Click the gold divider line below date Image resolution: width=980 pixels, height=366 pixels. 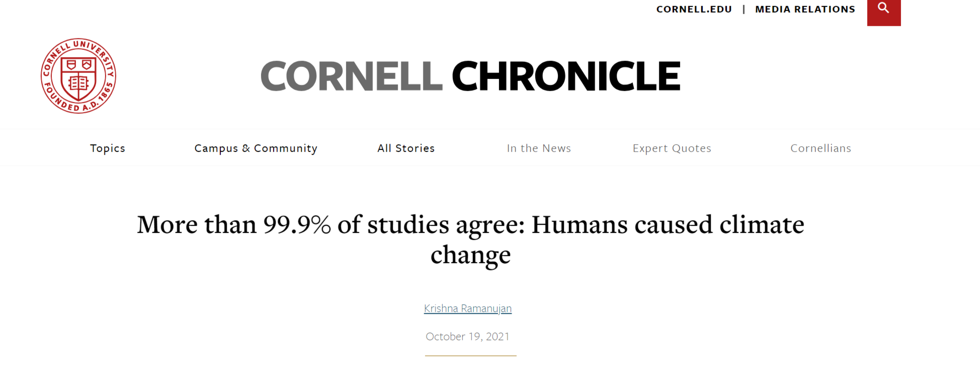pos(470,356)
